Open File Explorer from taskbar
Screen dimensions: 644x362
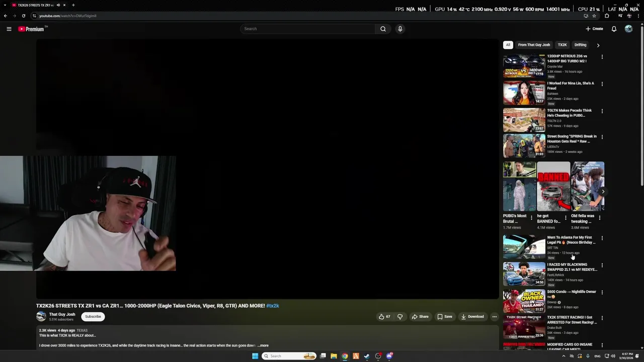(x=334, y=356)
